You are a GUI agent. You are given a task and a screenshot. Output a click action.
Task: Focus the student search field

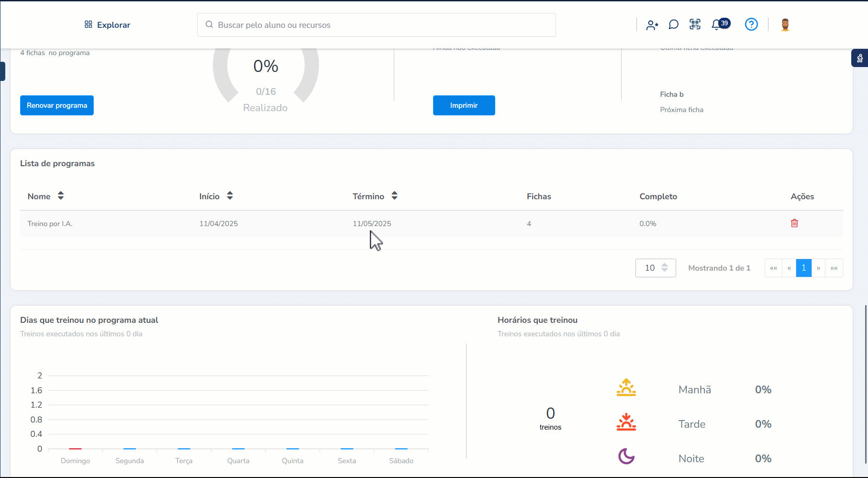pos(376,25)
